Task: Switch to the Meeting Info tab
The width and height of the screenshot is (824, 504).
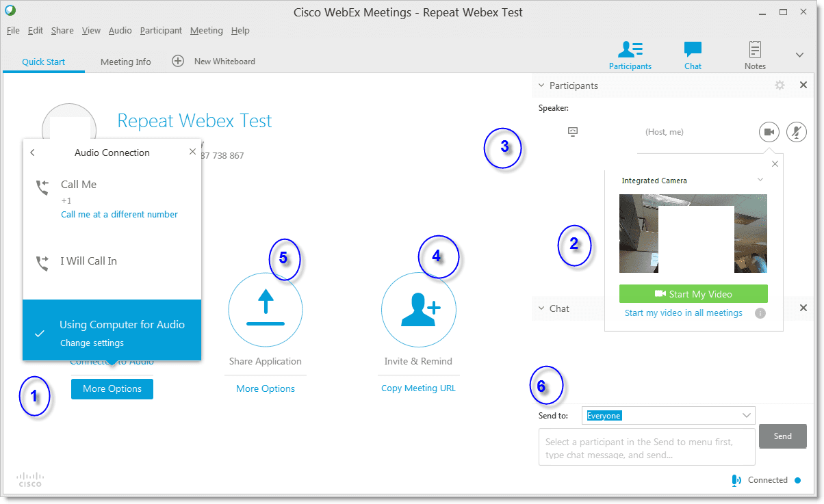Action: click(x=126, y=62)
